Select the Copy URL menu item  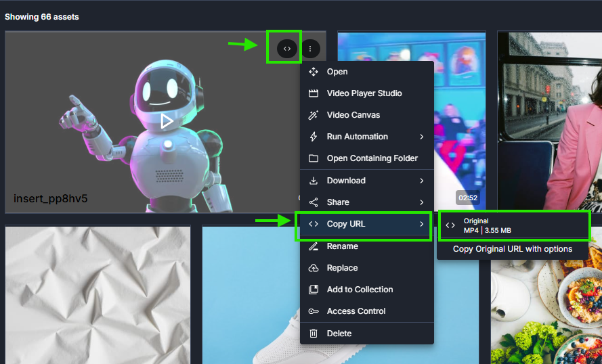(366, 224)
